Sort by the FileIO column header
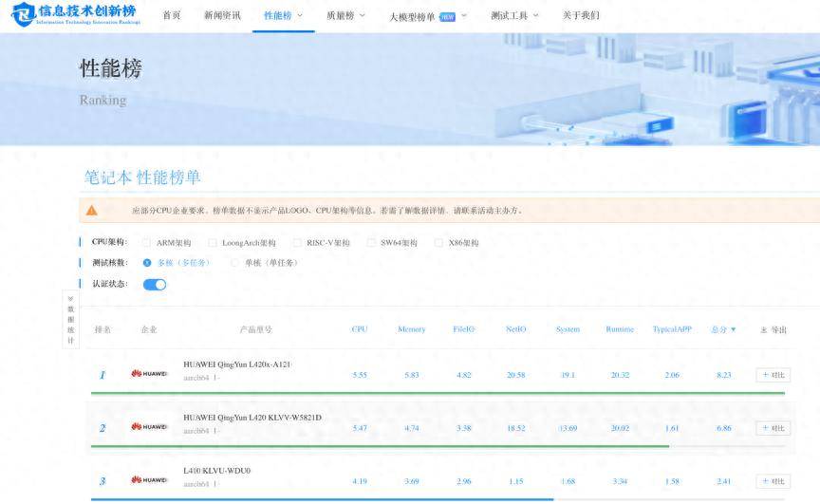This screenshot has height=504, width=820. tap(464, 329)
